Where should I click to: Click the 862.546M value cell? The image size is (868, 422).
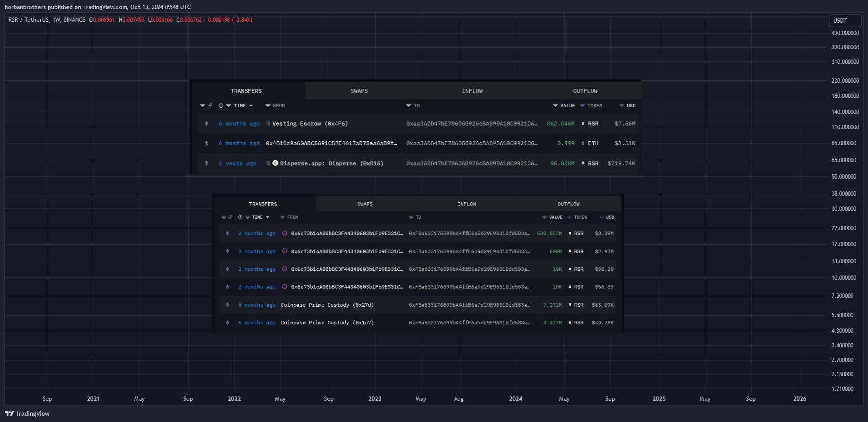561,124
